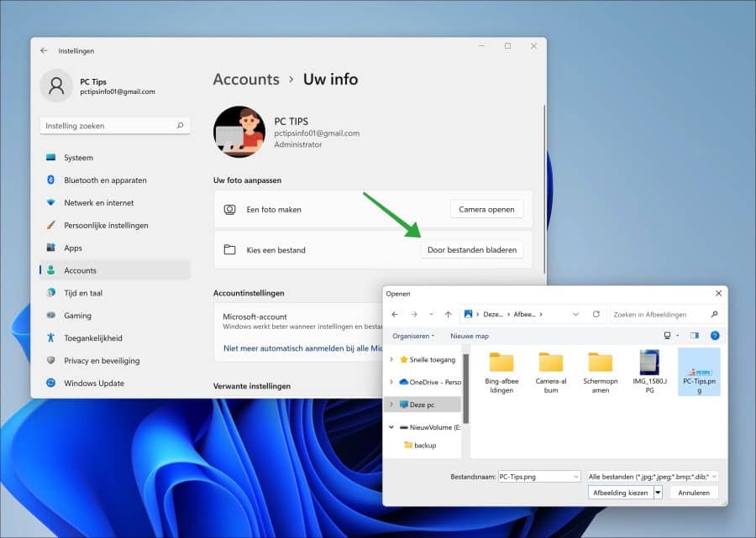Click the PC TIPS profile picture
Image resolution: width=756 pixels, height=538 pixels.
(239, 132)
